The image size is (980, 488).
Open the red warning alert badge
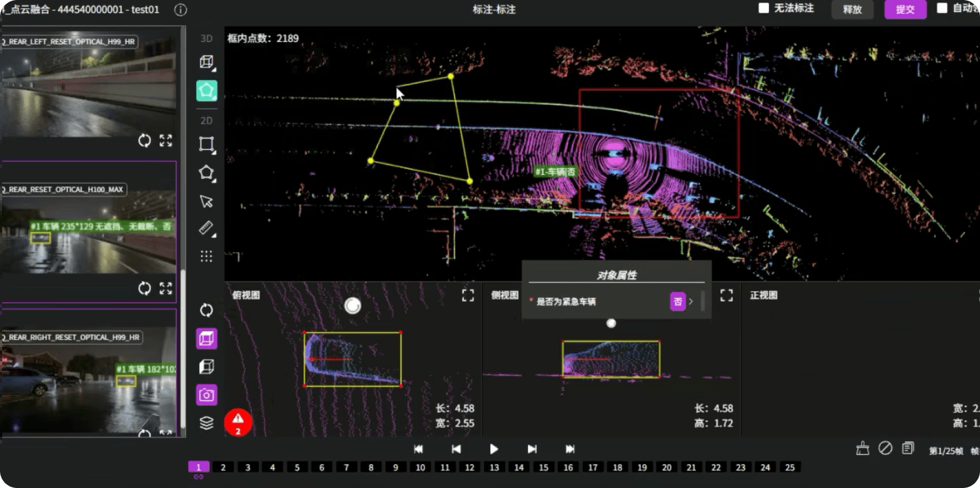[238, 423]
